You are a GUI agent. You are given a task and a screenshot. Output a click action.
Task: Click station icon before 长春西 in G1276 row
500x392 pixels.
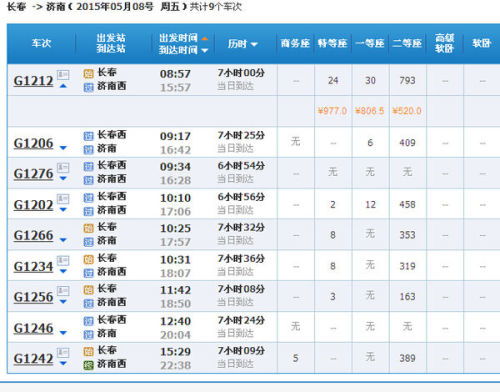(x=88, y=166)
